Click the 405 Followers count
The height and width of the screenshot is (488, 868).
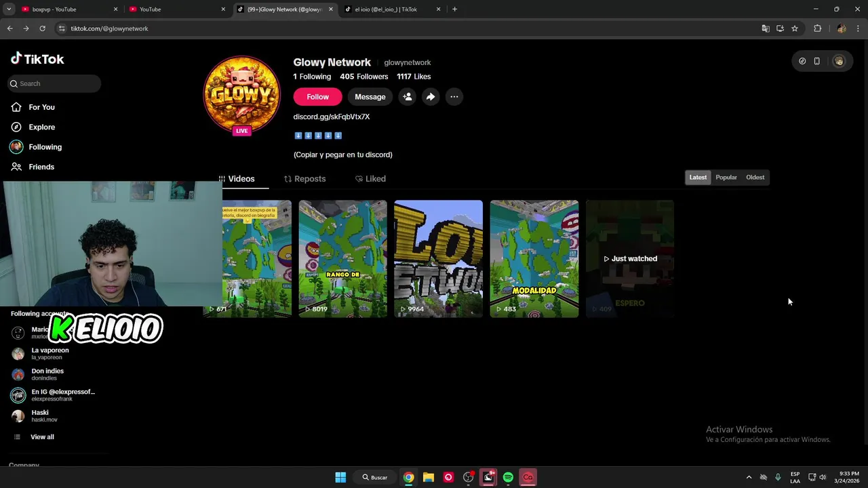(x=364, y=77)
